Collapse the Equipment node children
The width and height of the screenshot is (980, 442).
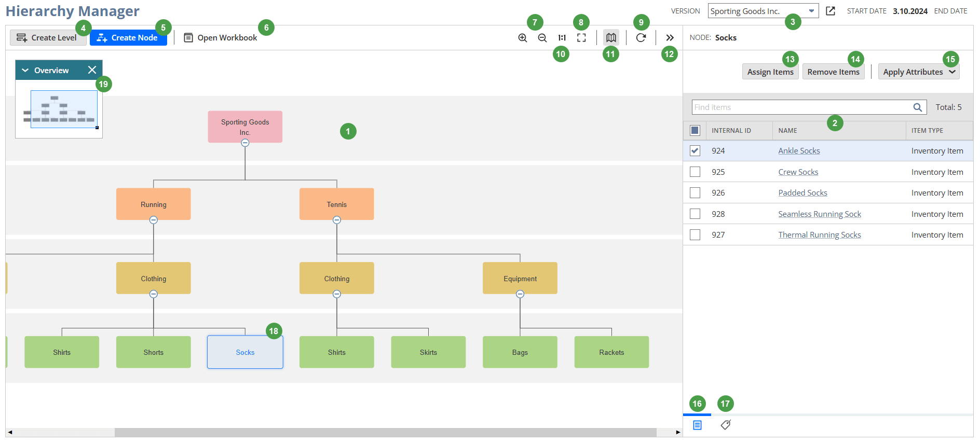[520, 294]
